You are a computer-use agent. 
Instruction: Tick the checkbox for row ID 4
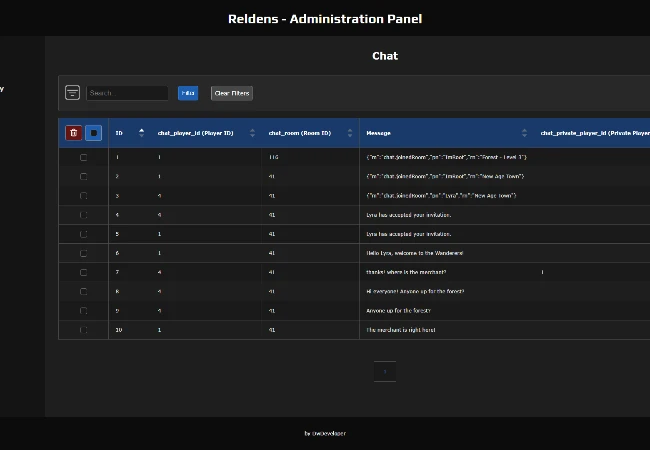83,215
